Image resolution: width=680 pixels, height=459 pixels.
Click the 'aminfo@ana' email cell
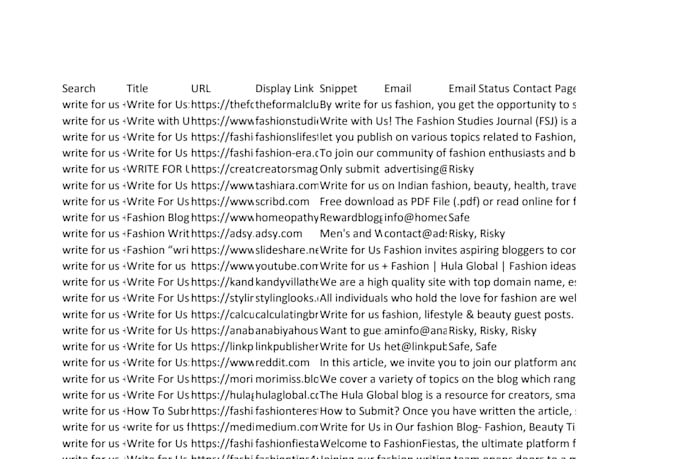click(415, 331)
